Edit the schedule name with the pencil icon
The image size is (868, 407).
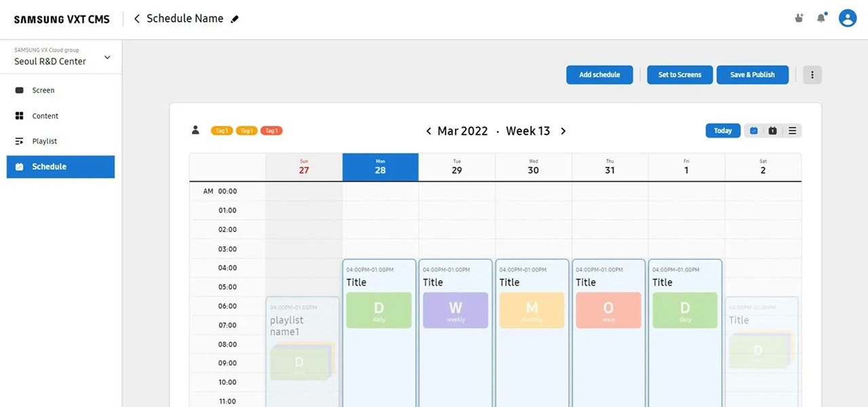[235, 19]
